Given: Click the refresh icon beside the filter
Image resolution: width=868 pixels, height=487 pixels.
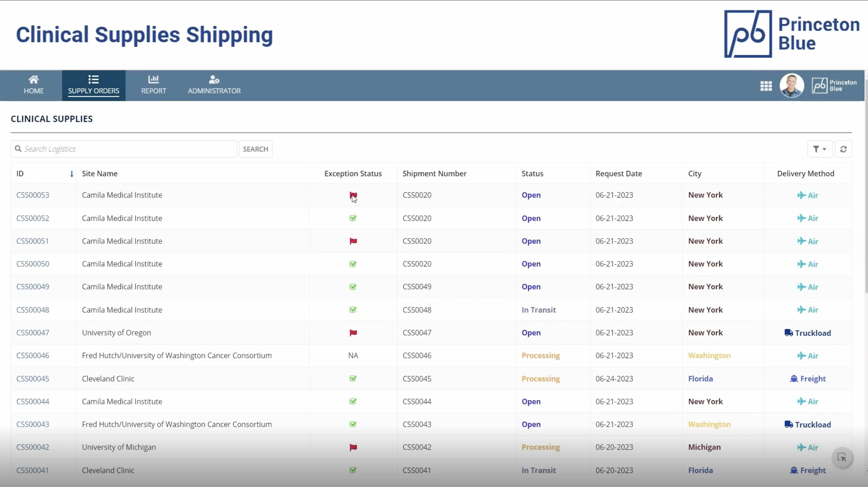Looking at the screenshot, I should 843,149.
